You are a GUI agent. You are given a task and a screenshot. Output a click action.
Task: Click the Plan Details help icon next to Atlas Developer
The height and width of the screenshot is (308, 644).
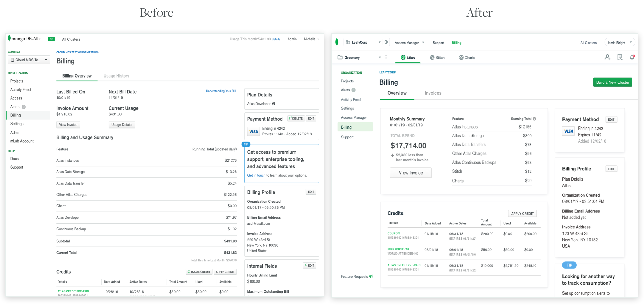[274, 104]
